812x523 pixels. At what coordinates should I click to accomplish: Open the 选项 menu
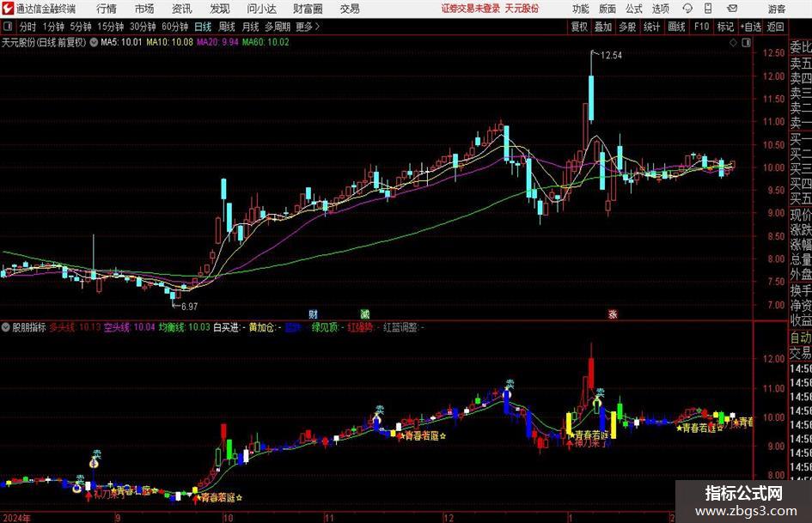(660, 9)
